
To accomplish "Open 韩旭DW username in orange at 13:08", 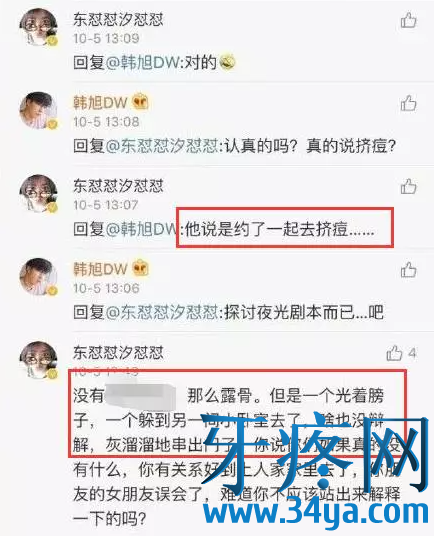I will click(100, 103).
